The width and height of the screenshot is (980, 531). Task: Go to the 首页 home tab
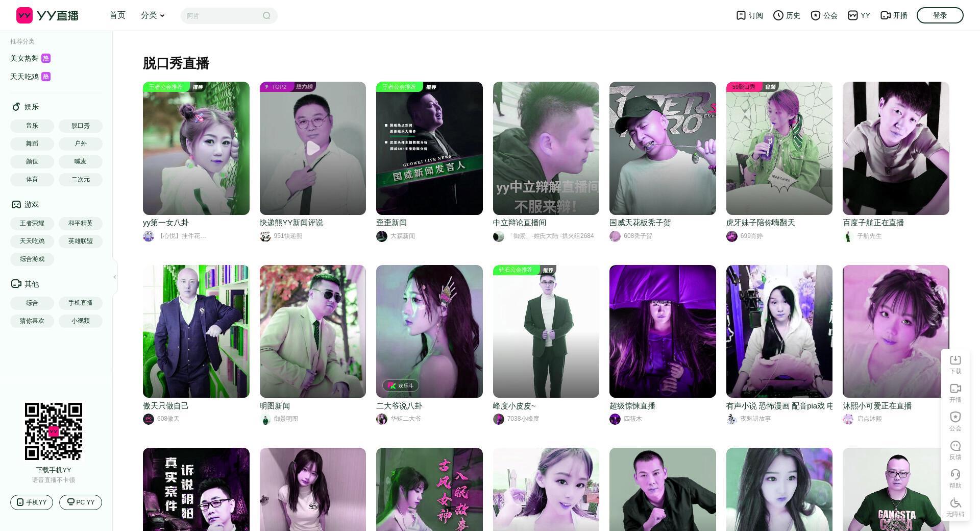(x=117, y=15)
